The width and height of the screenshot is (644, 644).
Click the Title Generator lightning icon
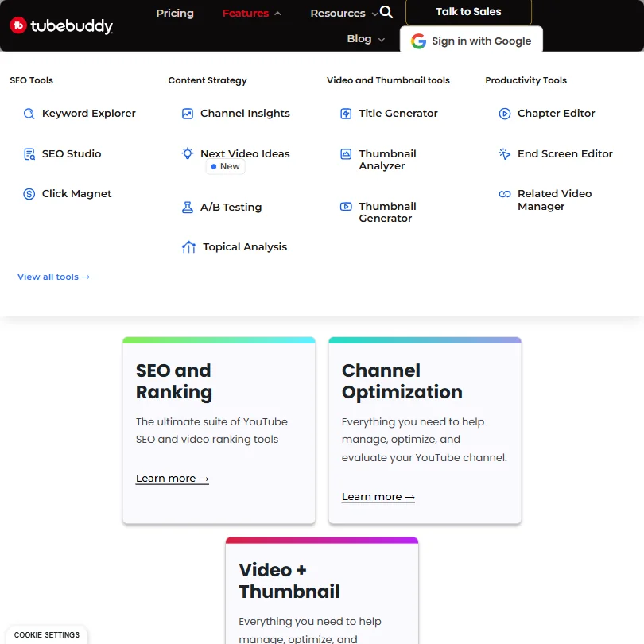346,114
